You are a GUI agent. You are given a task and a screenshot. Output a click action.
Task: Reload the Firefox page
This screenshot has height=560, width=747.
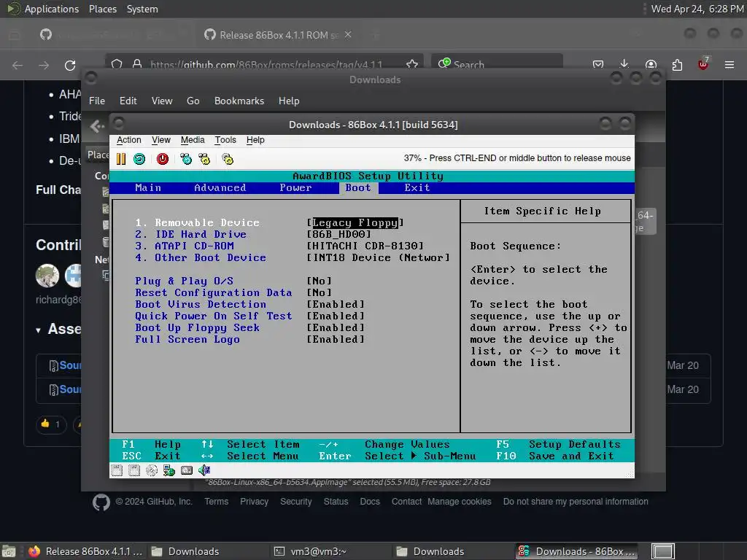click(x=70, y=65)
